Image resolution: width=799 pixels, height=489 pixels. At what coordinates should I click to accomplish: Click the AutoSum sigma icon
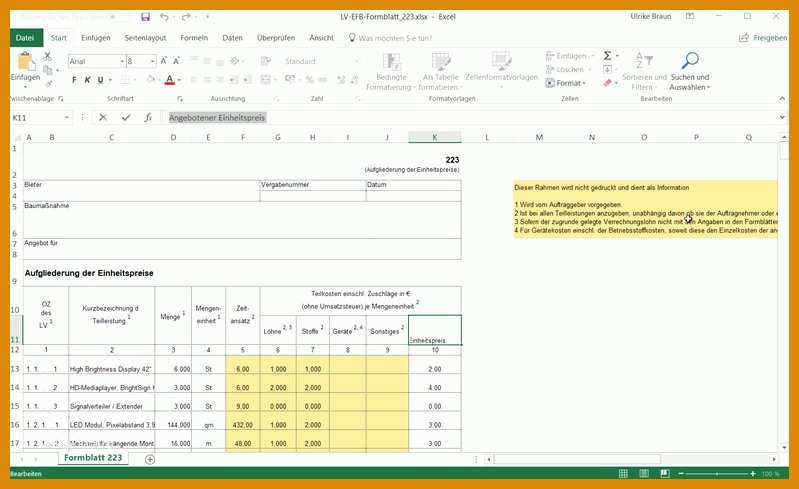(607, 56)
